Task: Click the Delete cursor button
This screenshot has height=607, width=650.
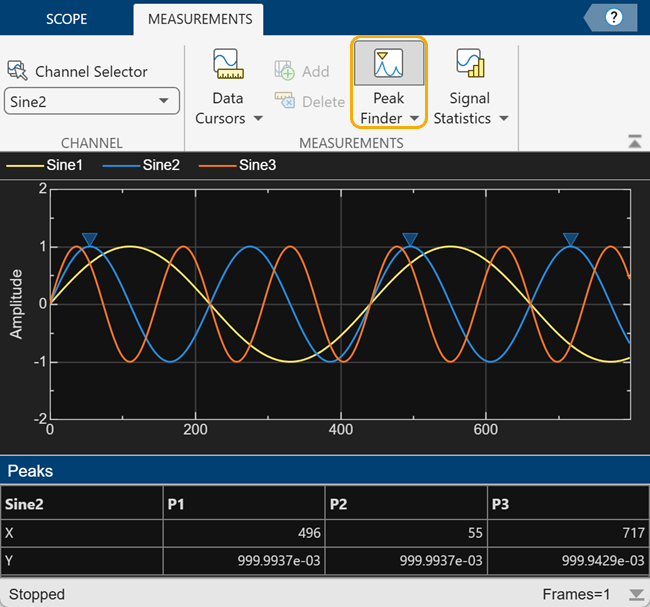Action: tap(310, 102)
